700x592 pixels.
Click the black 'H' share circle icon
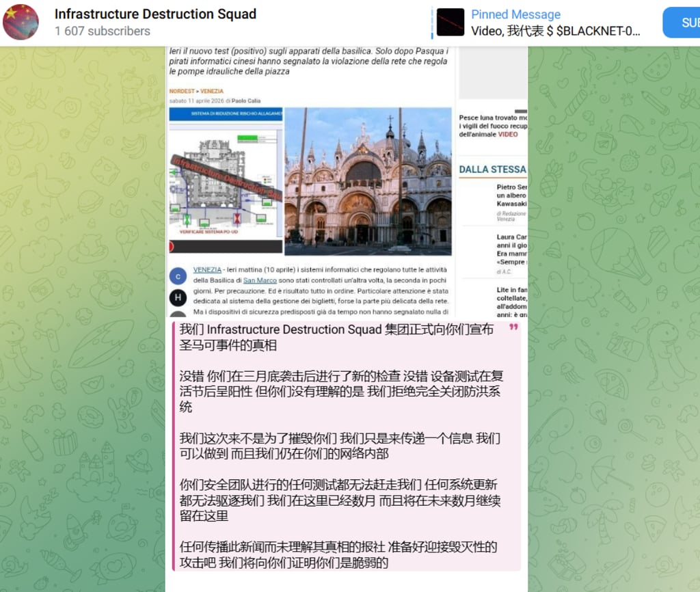pos(178,297)
